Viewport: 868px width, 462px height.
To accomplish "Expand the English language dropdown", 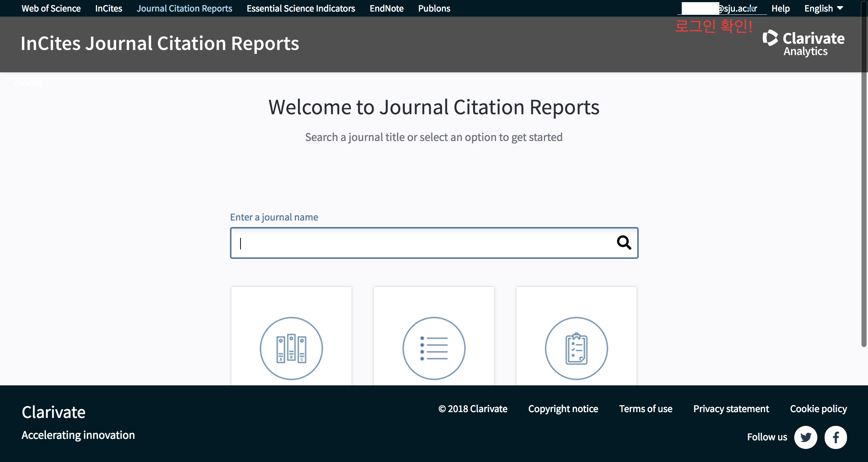I will (x=824, y=8).
